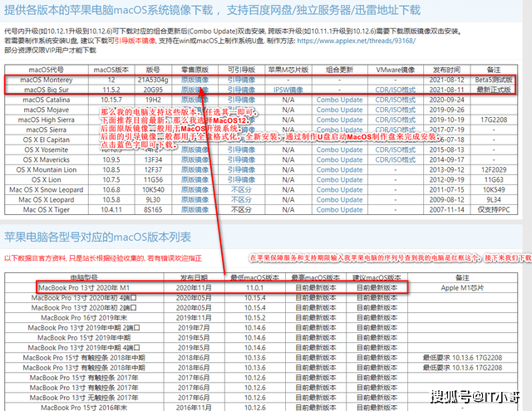Select the build number 21A5304g cell
Screen dimensions: 532x411
pyautogui.click(x=153, y=80)
